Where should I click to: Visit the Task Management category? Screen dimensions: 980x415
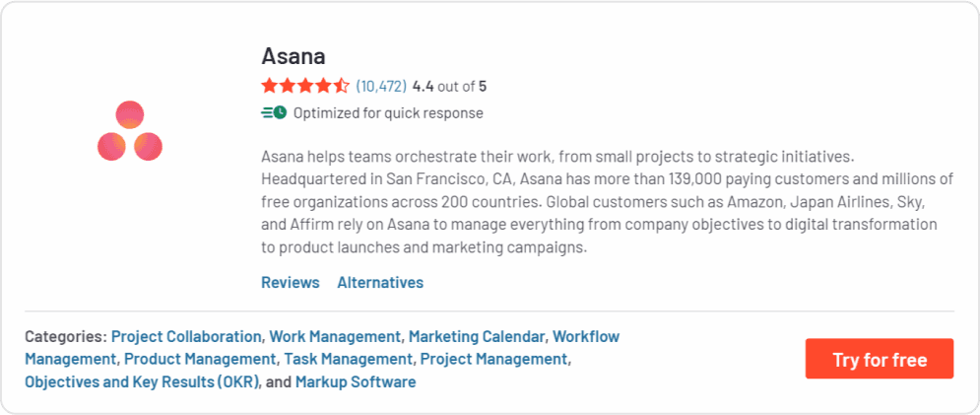[x=348, y=359]
